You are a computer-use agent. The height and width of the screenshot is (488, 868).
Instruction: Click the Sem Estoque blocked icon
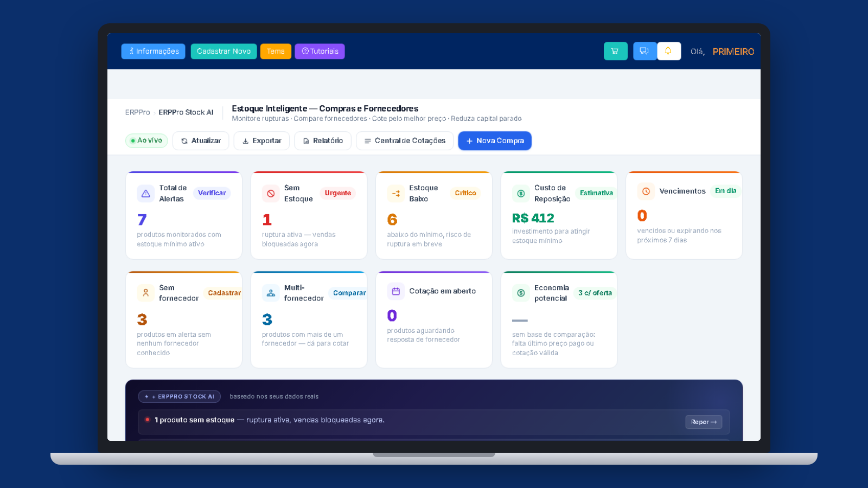pyautogui.click(x=271, y=194)
